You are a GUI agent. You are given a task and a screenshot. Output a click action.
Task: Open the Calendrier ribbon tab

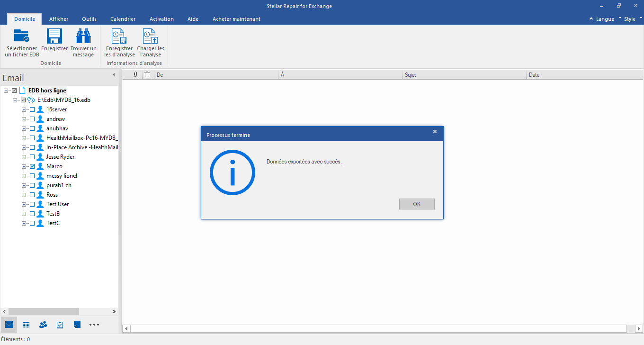click(123, 19)
